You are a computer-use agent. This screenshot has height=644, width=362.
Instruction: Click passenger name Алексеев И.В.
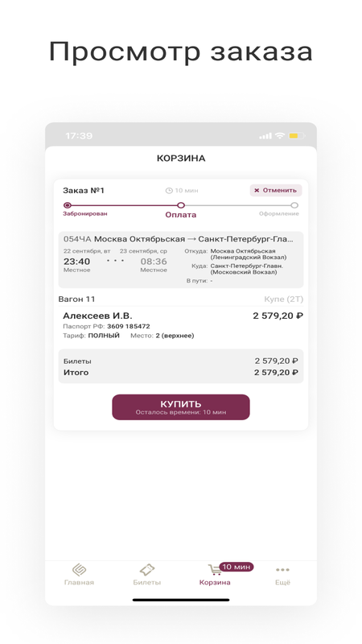[x=97, y=316]
